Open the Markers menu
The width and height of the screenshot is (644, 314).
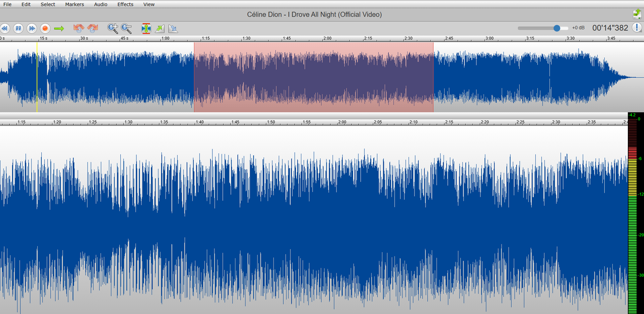[74, 4]
